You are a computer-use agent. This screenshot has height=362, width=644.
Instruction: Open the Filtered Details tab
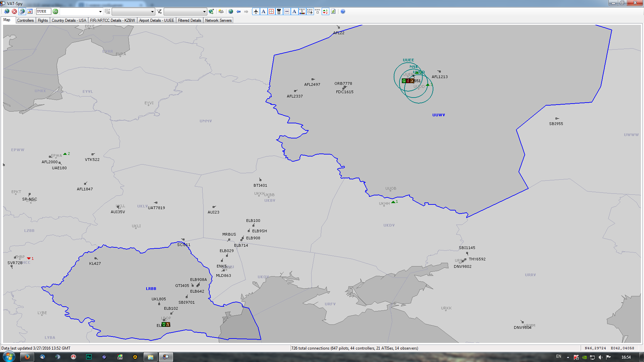[x=190, y=20]
